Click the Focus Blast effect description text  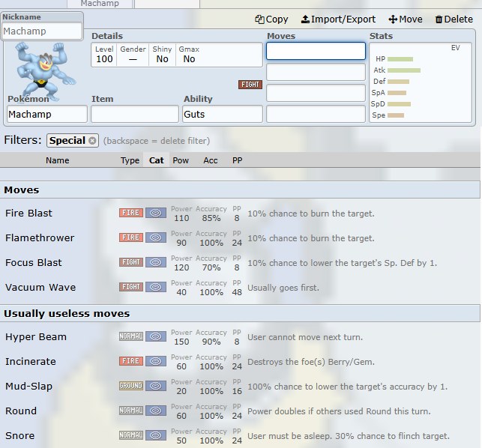(x=342, y=263)
